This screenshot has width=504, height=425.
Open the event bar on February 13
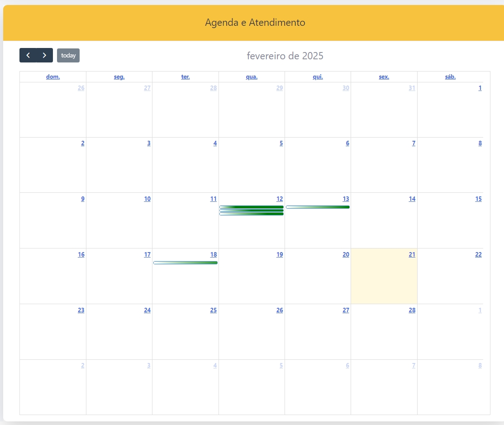coord(318,207)
